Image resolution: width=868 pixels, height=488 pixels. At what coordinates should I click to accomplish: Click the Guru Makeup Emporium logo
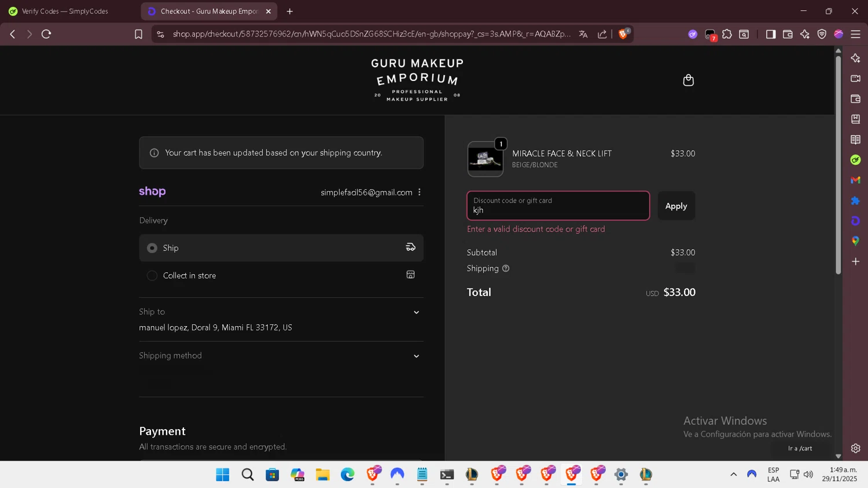pos(417,80)
